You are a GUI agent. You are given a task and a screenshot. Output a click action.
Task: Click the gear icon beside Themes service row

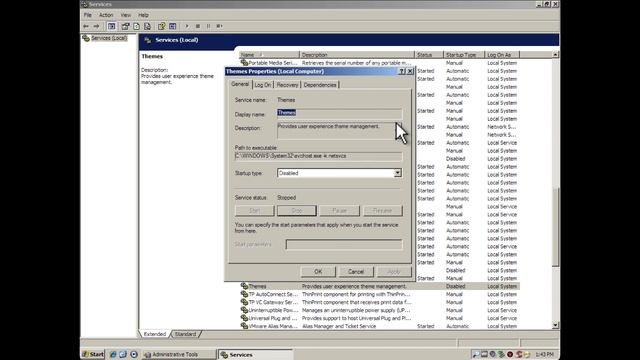[244, 286]
